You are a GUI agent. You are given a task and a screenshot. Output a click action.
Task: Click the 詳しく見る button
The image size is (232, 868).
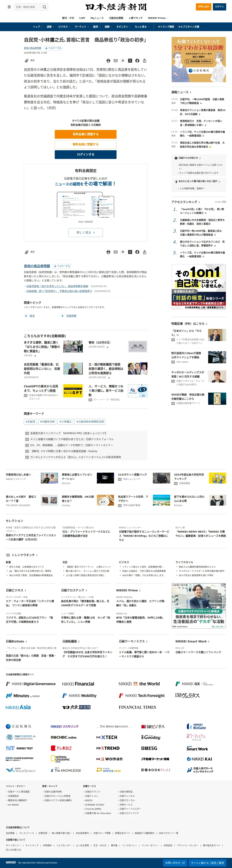(86, 232)
